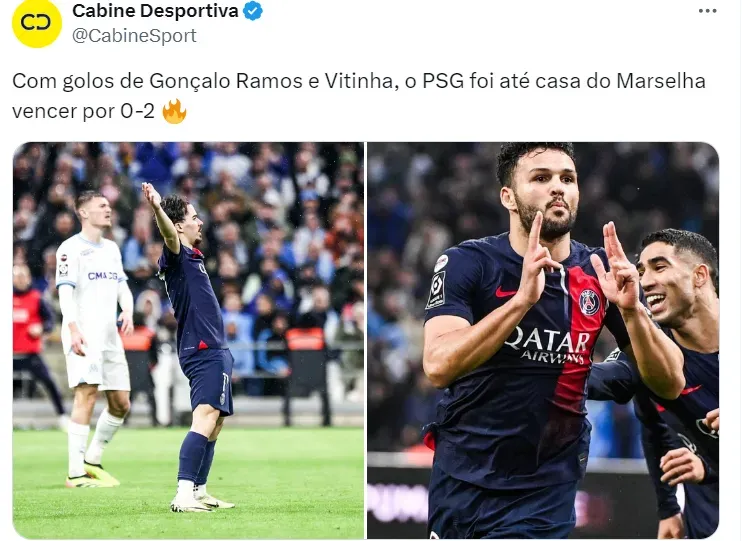Click the blue verified badge
Viewport: 742px width, 541px height.
[x=253, y=11]
